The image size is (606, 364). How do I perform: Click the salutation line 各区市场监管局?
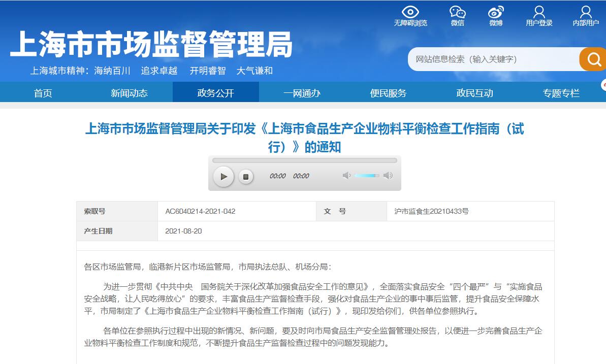pyautogui.click(x=208, y=267)
